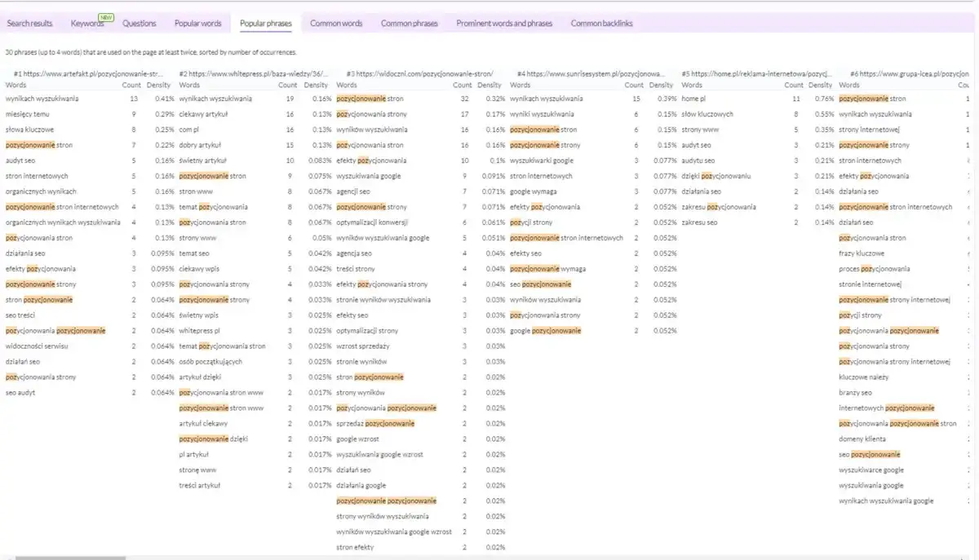Open the Common phrases tab
Viewport: 979px width, 560px height.
[x=409, y=24]
